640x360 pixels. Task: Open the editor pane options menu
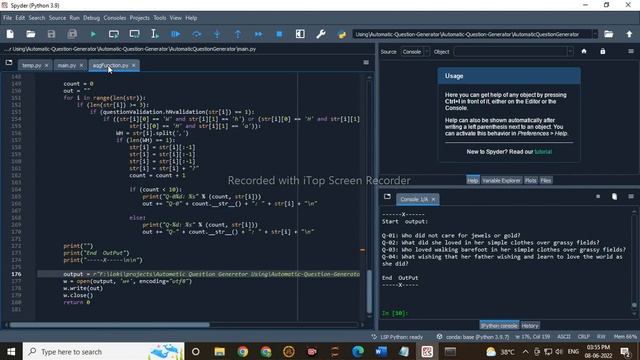366,62
